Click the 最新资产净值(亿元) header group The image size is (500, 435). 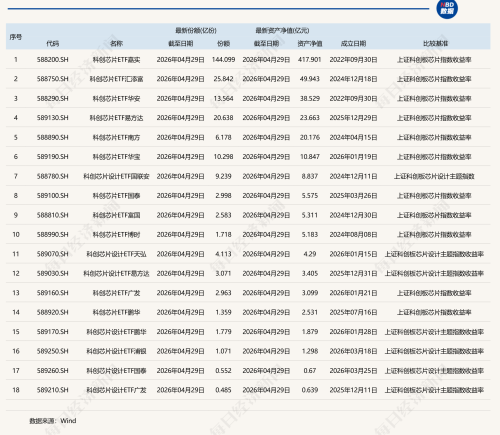click(282, 31)
